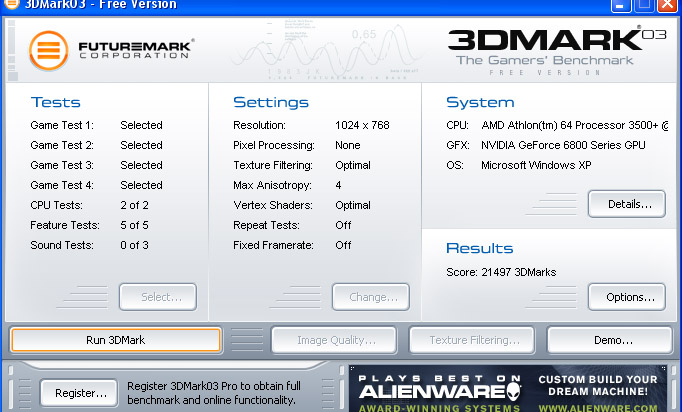Click the 'Optimal' value beside Vertex Shaders
The image size is (682, 412).
click(353, 205)
